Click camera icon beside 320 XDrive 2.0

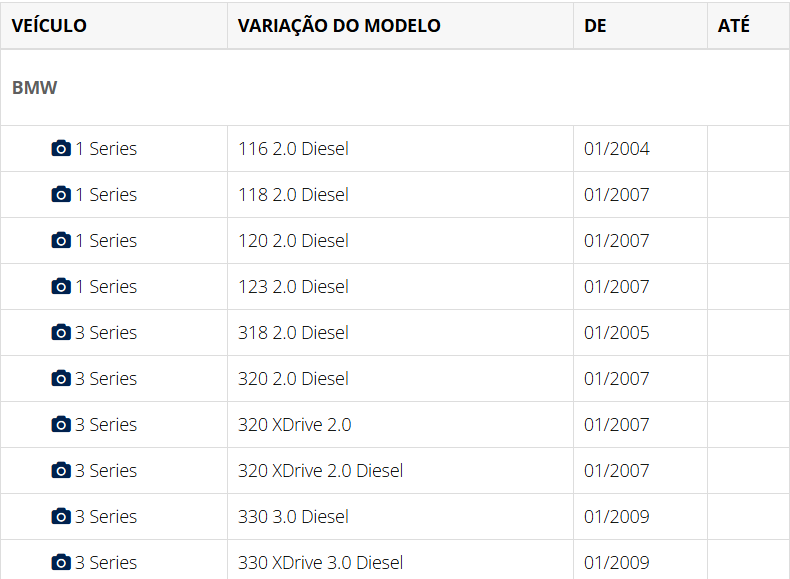(61, 425)
